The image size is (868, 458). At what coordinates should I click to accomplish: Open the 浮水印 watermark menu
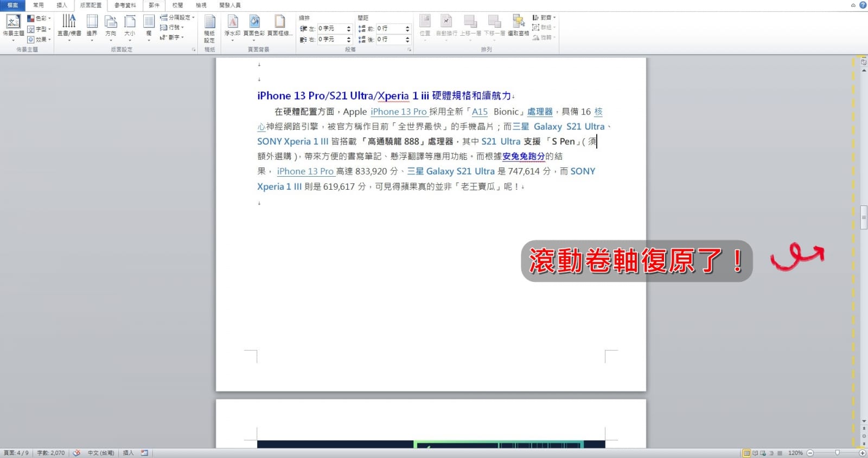[x=232, y=28]
